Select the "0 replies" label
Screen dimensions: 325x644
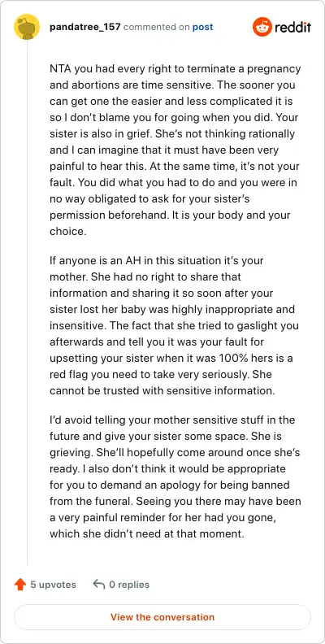click(129, 585)
